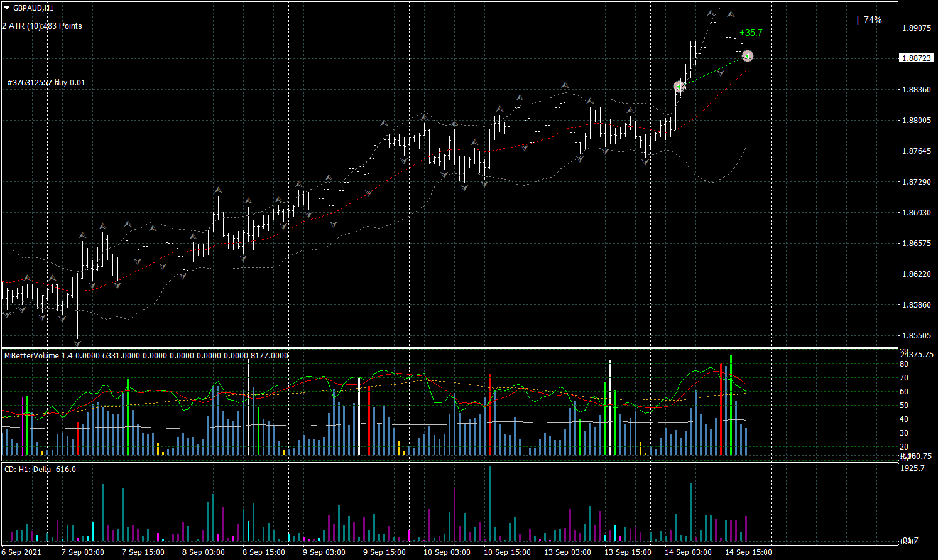Click the 50 level on the volume scale
Screen dimensions: 938x560
(x=904, y=406)
